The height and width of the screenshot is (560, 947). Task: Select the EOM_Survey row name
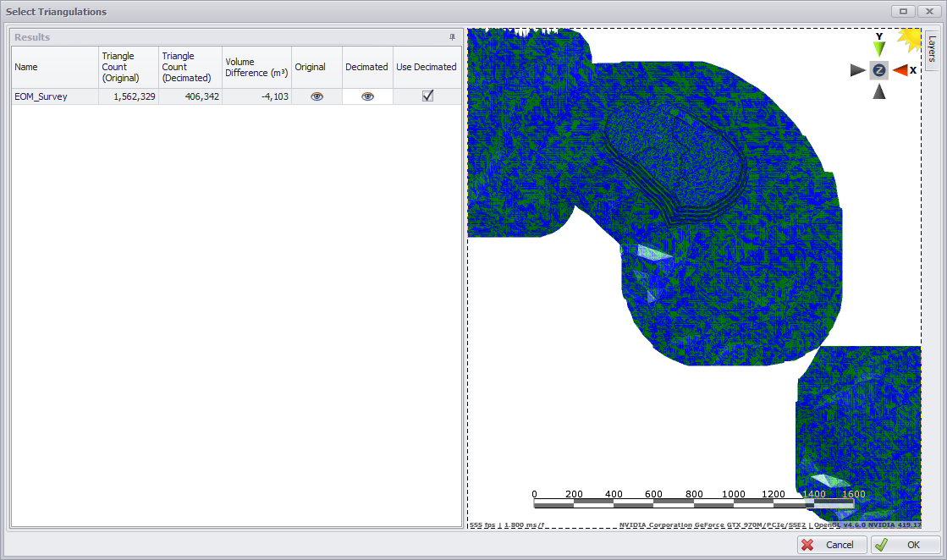point(41,96)
